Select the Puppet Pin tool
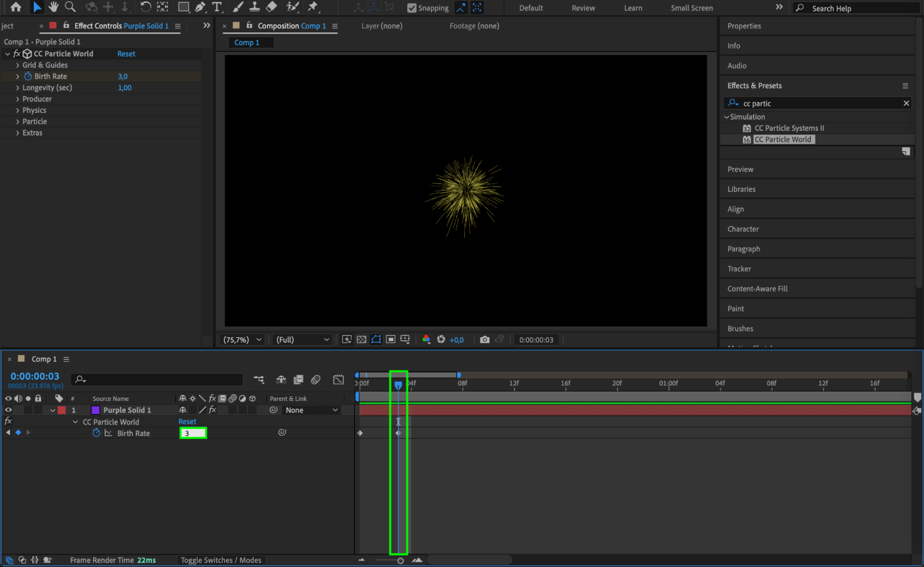Image resolution: width=924 pixels, height=567 pixels. [313, 7]
